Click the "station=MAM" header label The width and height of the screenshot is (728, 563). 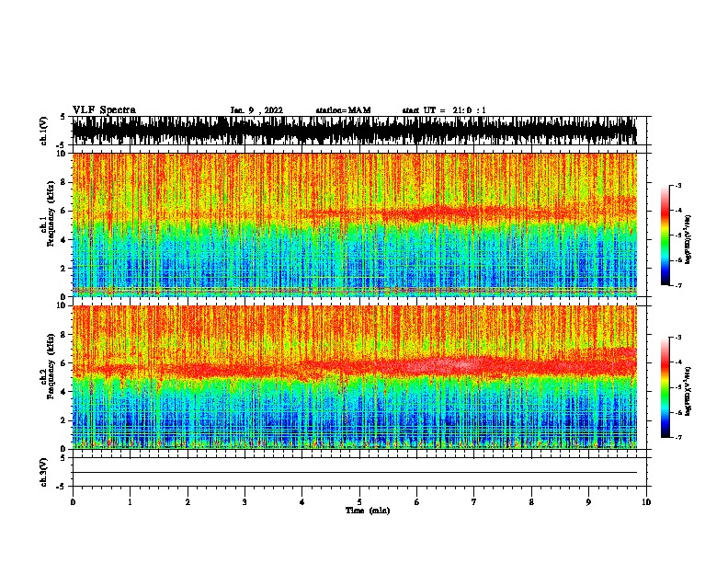343,110
